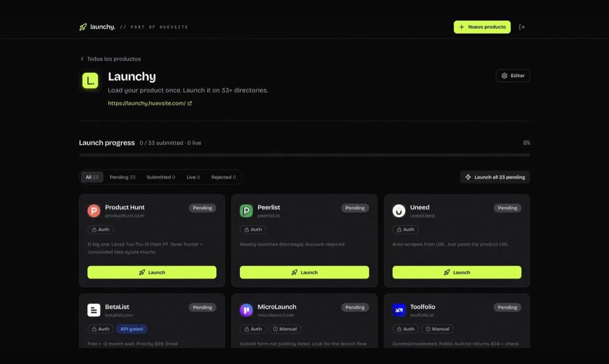Click the Manual tag on MicroLaunch card
609x364 pixels.
(285, 329)
